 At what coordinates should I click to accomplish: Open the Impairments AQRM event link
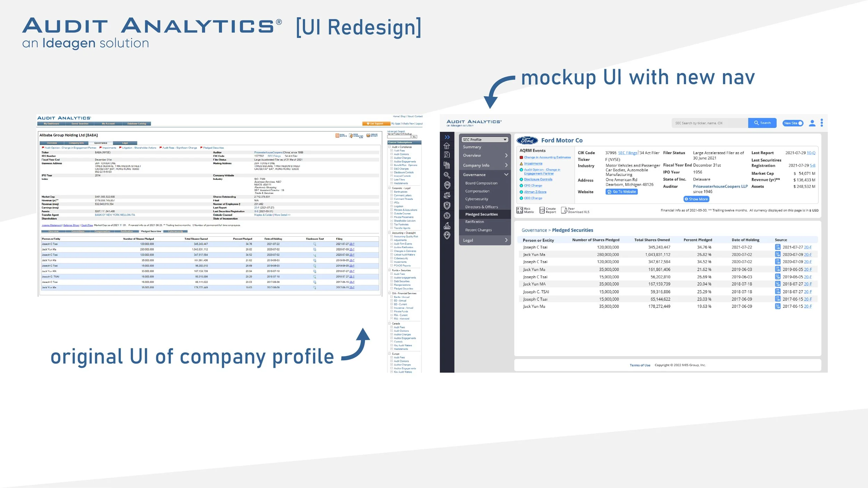533,163
